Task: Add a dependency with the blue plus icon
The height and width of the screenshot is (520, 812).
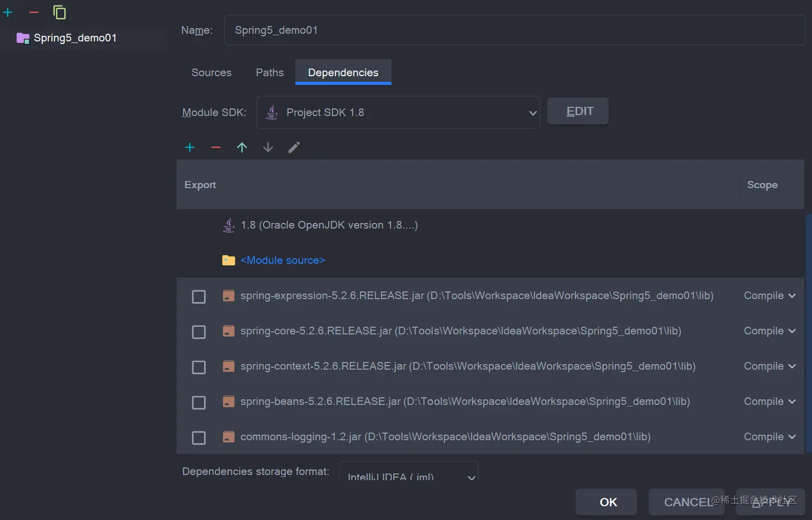Action: coord(190,148)
